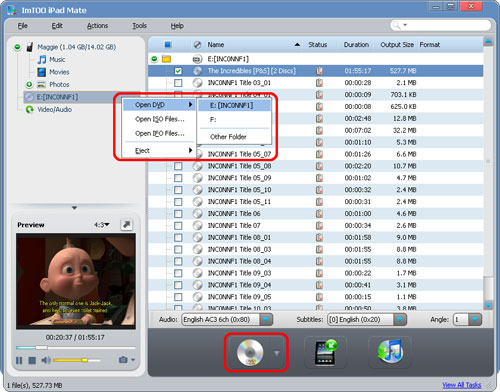Click the pop-out preview window icon
Screen dimensions: 500x392
[126, 225]
